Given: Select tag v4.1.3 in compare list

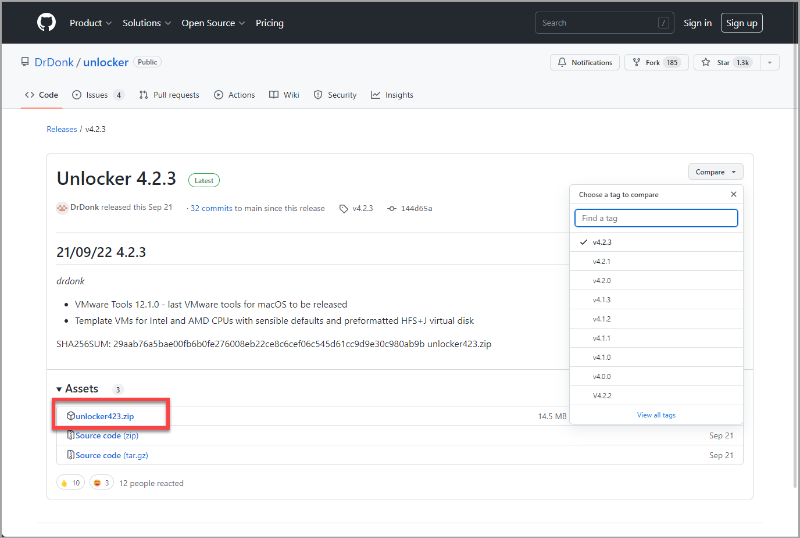Looking at the screenshot, I should (x=656, y=300).
